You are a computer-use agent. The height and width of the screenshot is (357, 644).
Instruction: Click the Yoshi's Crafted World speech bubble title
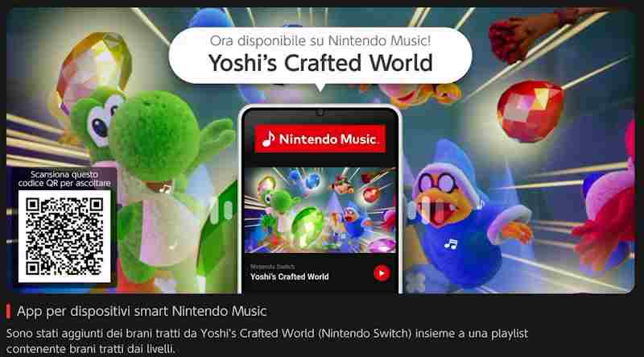pos(320,63)
